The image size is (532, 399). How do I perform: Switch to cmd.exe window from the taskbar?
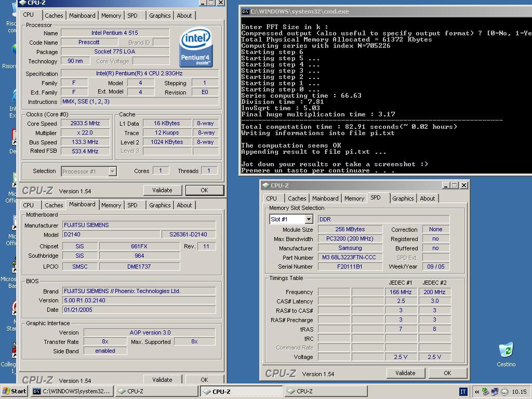pos(72,392)
